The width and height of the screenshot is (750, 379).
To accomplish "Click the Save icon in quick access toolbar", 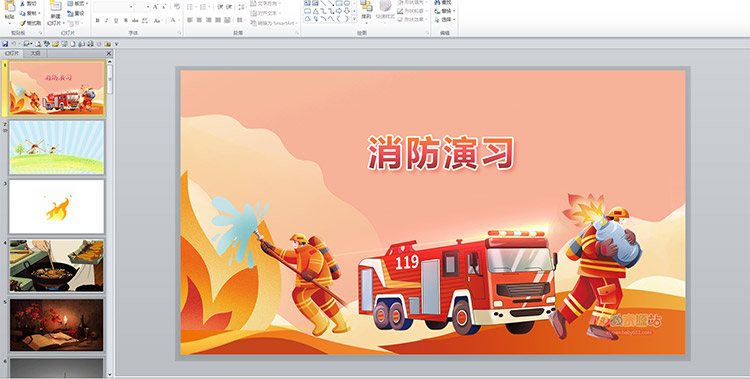I will pos(5,44).
